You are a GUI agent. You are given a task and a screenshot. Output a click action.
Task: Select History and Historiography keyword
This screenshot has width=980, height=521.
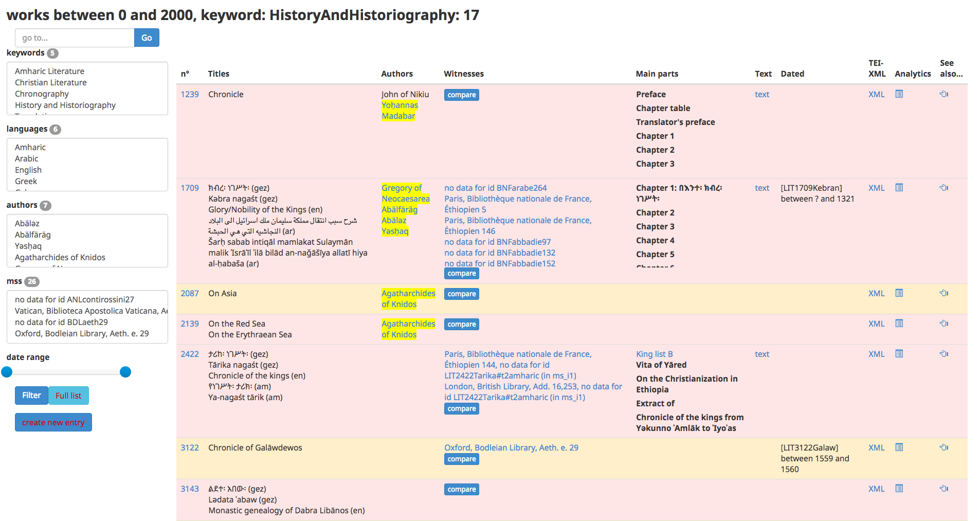pos(65,105)
